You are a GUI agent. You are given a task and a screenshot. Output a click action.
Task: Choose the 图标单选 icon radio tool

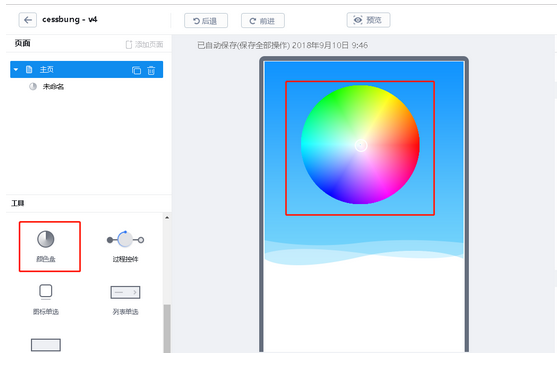(x=46, y=299)
